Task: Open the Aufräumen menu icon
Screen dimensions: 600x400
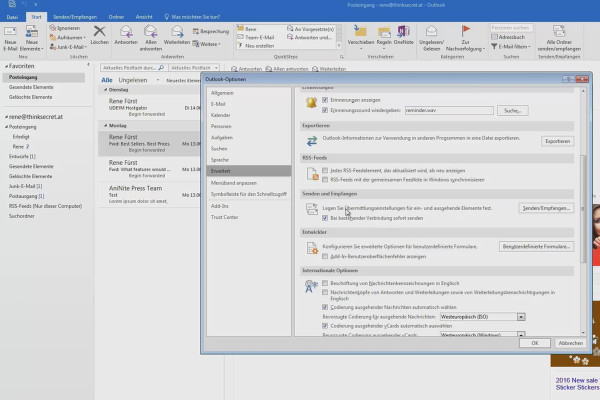Action: (x=53, y=38)
